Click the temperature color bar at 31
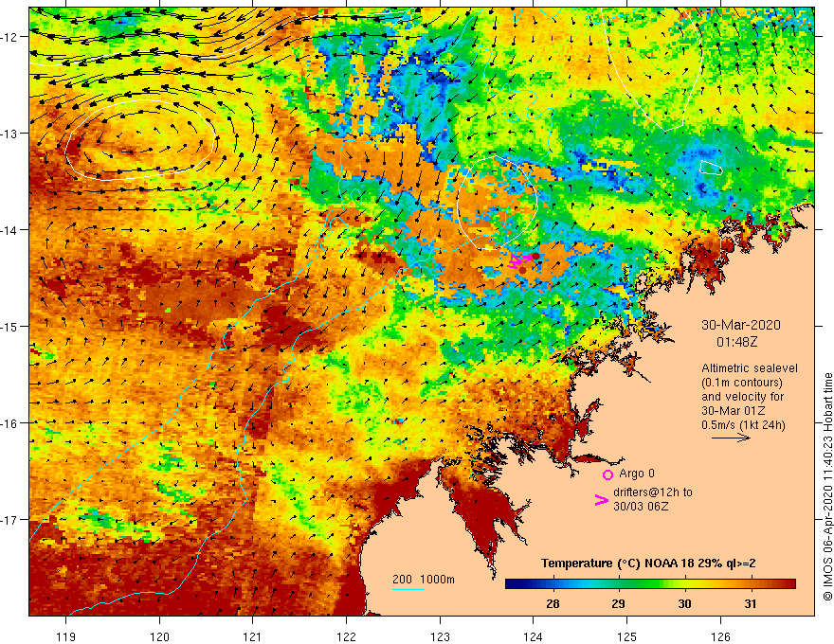 click(751, 584)
